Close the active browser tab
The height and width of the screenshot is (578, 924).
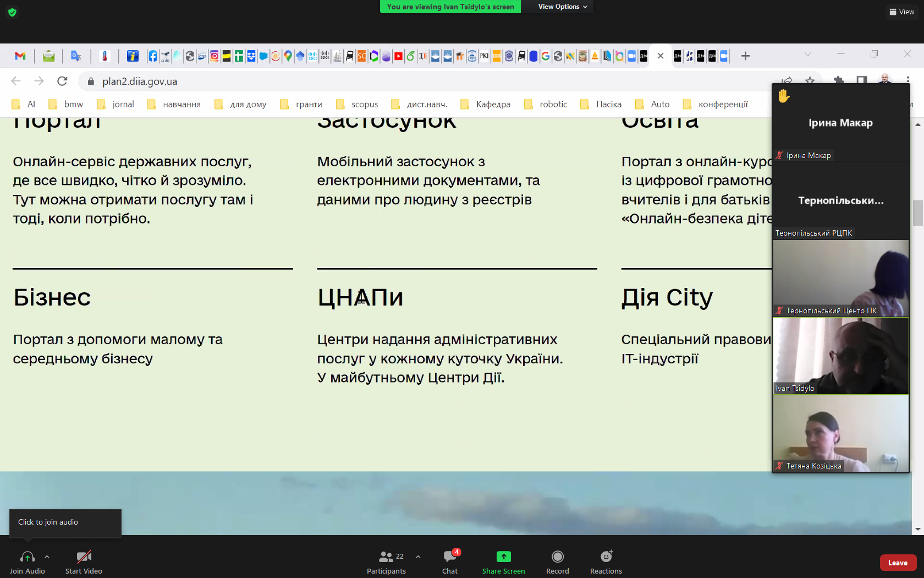point(661,56)
